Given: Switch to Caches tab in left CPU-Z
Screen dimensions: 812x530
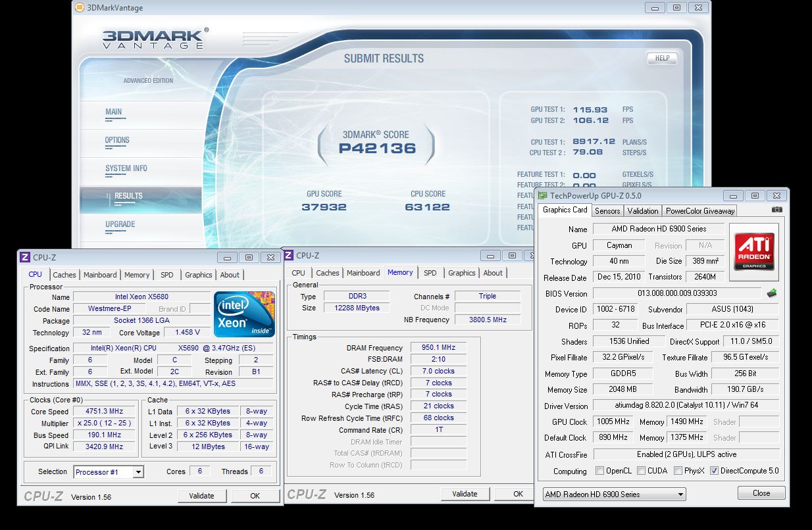Looking at the screenshot, I should pyautogui.click(x=64, y=275).
